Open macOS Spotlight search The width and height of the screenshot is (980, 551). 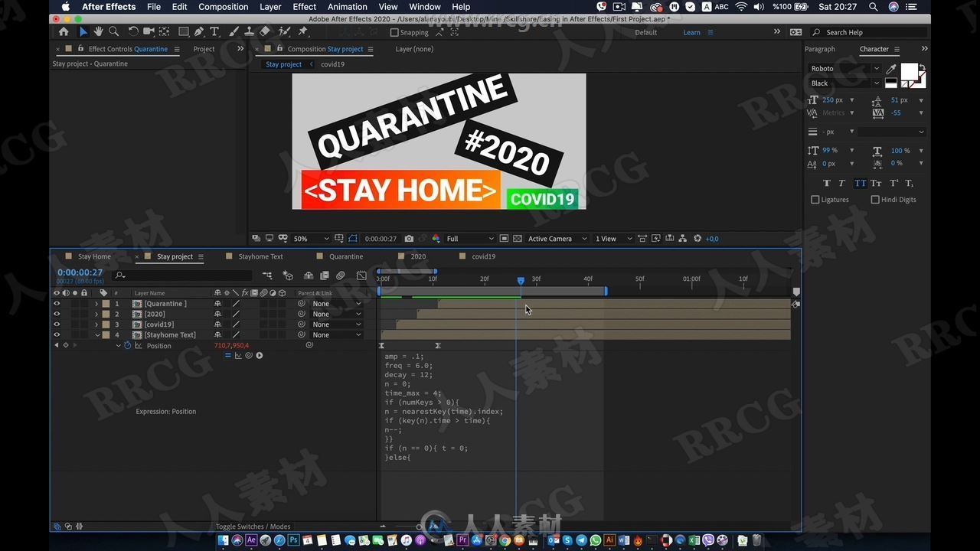[x=873, y=7]
